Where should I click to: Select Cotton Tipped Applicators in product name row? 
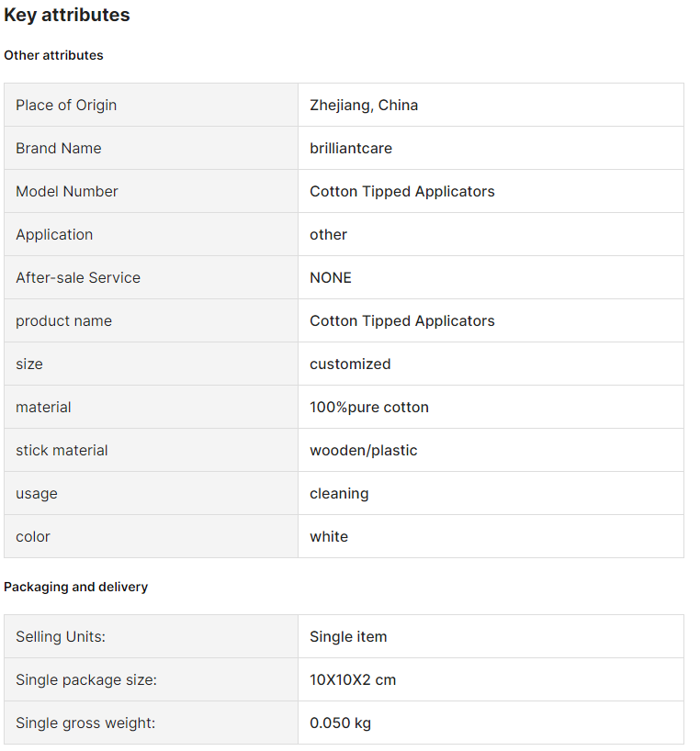[x=402, y=320]
